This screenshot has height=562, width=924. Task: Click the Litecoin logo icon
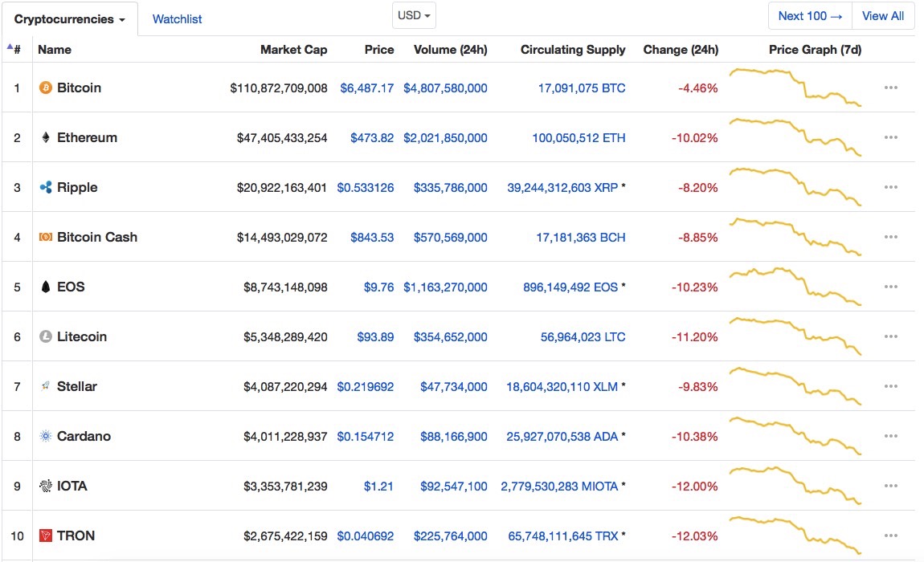(x=45, y=336)
